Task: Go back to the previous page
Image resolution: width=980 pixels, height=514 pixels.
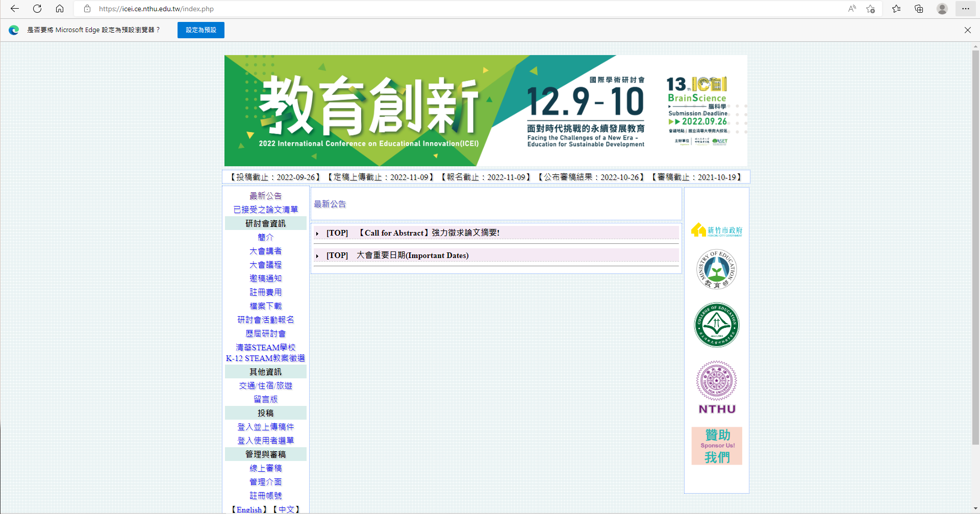Action: tap(15, 9)
